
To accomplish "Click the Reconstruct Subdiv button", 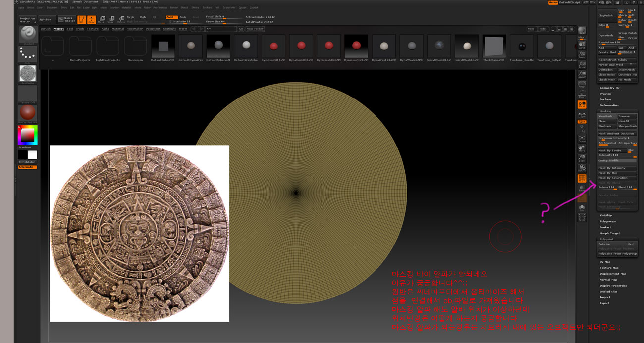I will [617, 60].
